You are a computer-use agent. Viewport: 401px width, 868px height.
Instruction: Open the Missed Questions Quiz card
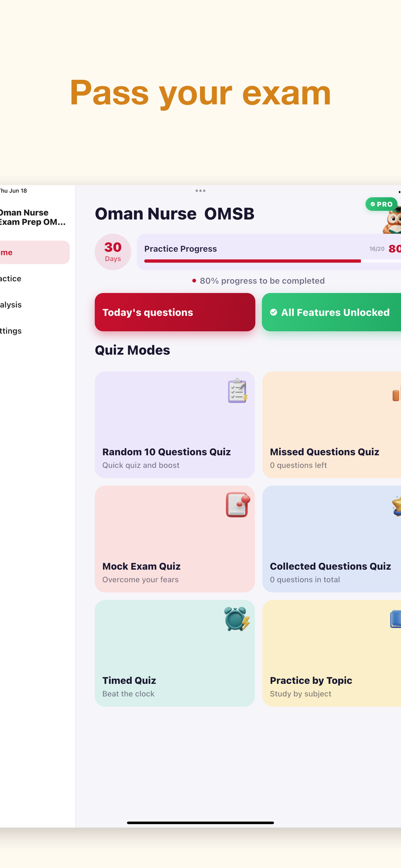[332, 425]
